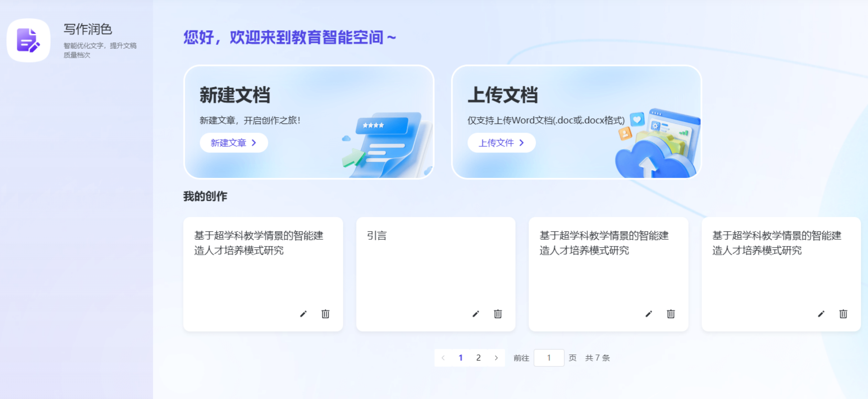Select pagination page 1
Image resolution: width=868 pixels, height=399 pixels.
click(461, 358)
